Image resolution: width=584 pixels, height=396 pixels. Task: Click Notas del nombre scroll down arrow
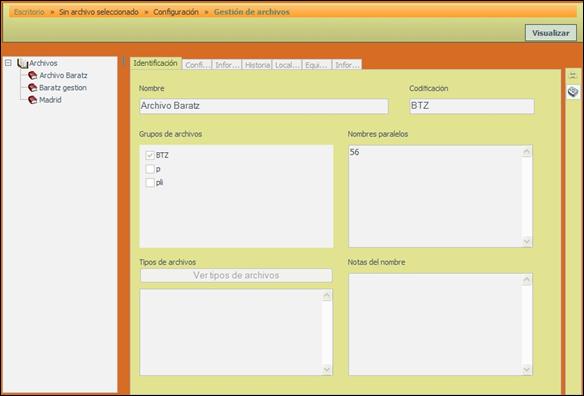click(527, 370)
